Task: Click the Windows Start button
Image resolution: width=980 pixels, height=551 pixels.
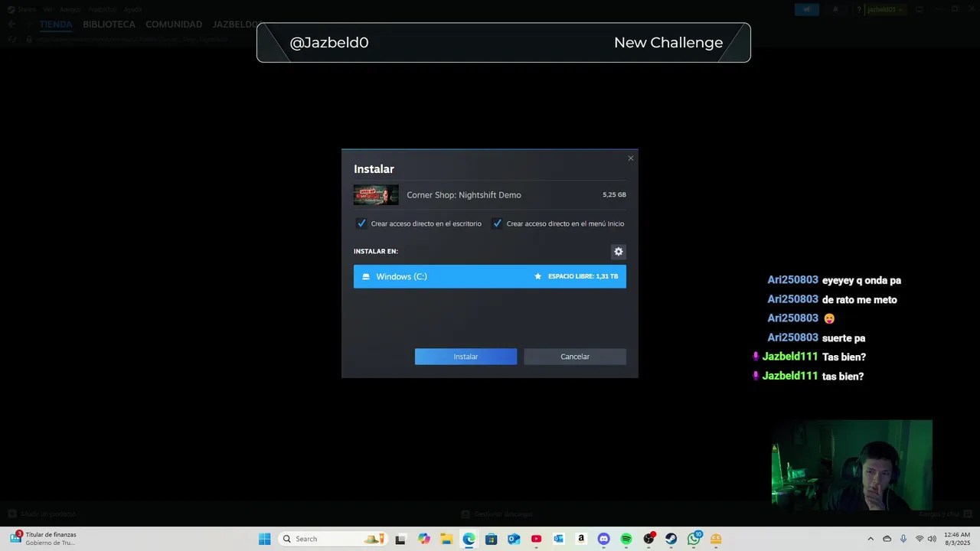Action: pos(264,539)
